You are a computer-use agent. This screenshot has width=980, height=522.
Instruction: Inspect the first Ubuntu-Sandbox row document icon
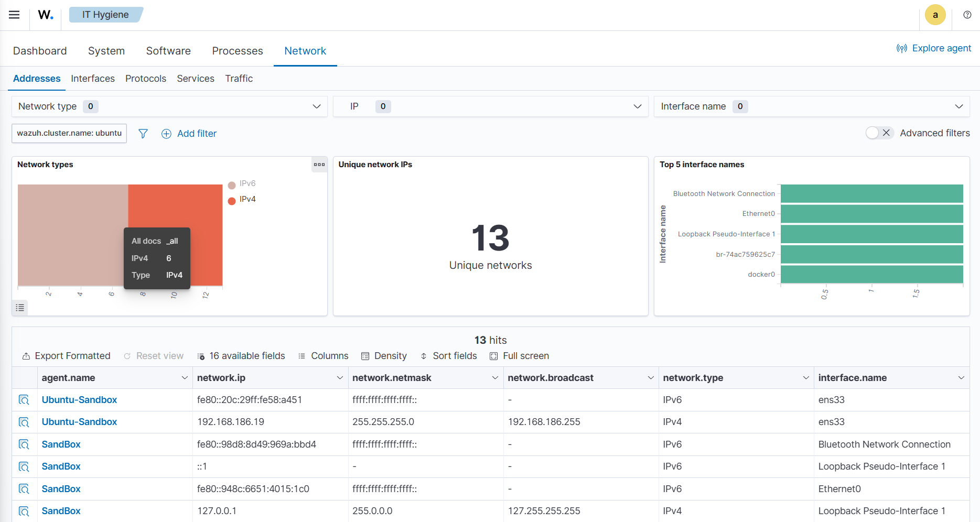24,399
